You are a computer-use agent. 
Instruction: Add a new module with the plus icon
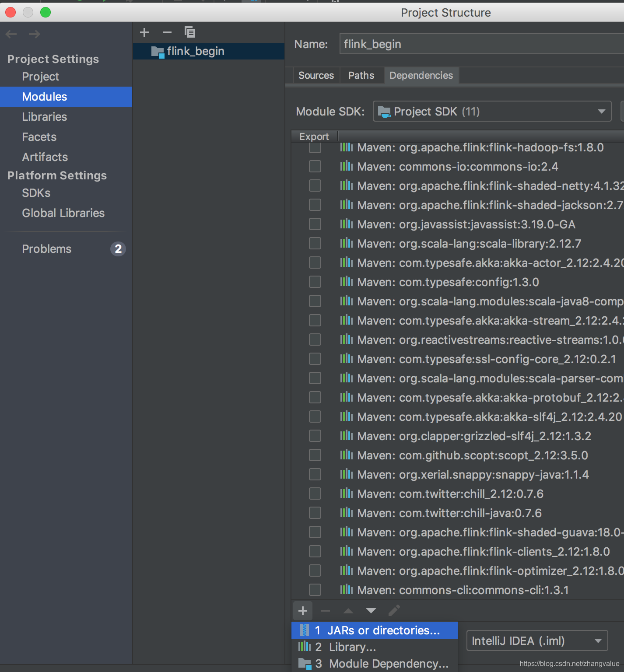(x=144, y=32)
